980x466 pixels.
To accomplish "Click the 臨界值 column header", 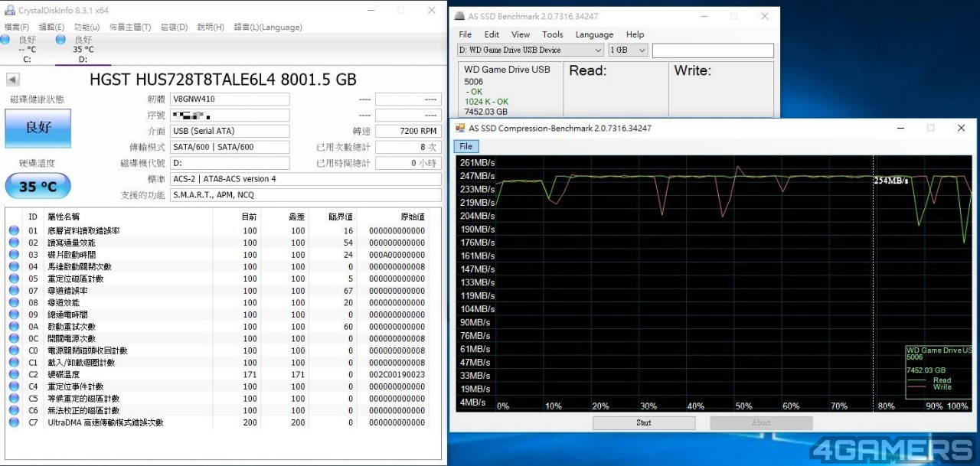I will [341, 217].
